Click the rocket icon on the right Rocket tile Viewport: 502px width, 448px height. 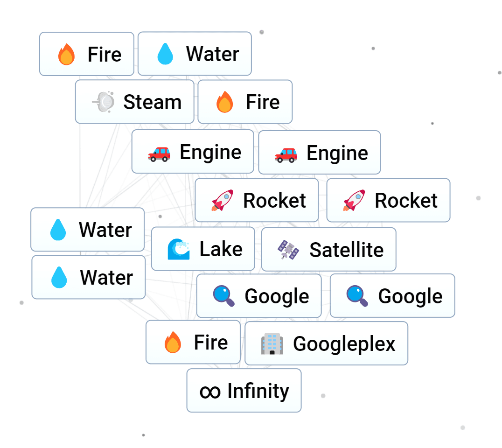pyautogui.click(x=353, y=200)
